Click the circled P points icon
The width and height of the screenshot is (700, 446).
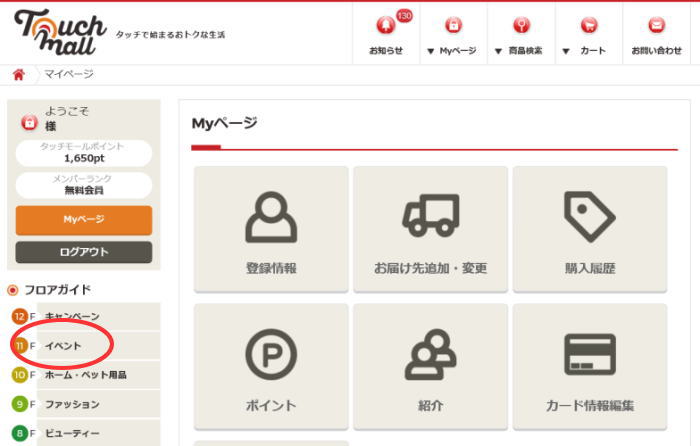(271, 354)
